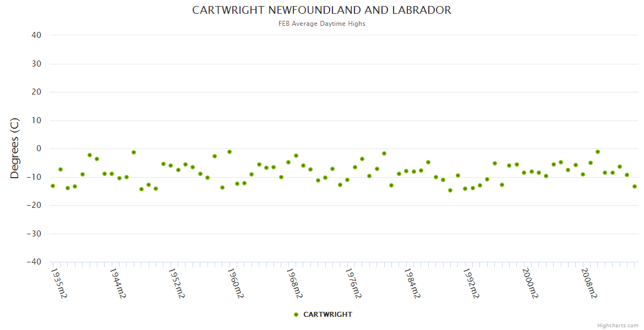644x330 pixels.
Task: Select the data point above 2008m2
Action: (583, 174)
